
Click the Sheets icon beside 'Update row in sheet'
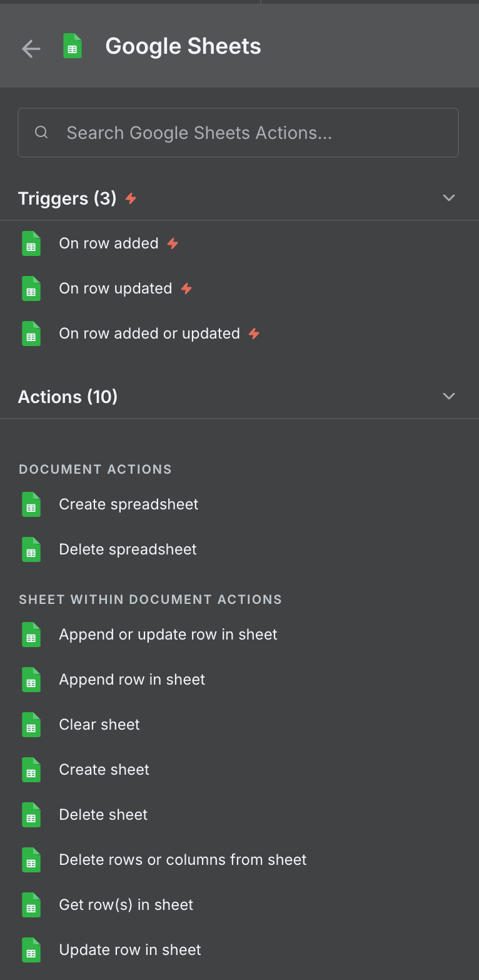[31, 950]
